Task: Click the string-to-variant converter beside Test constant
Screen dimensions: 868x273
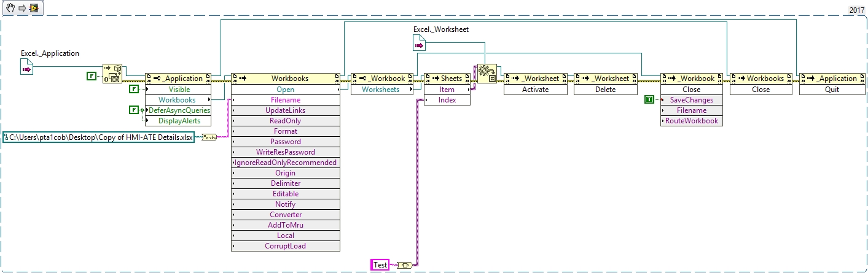Action: tap(405, 265)
